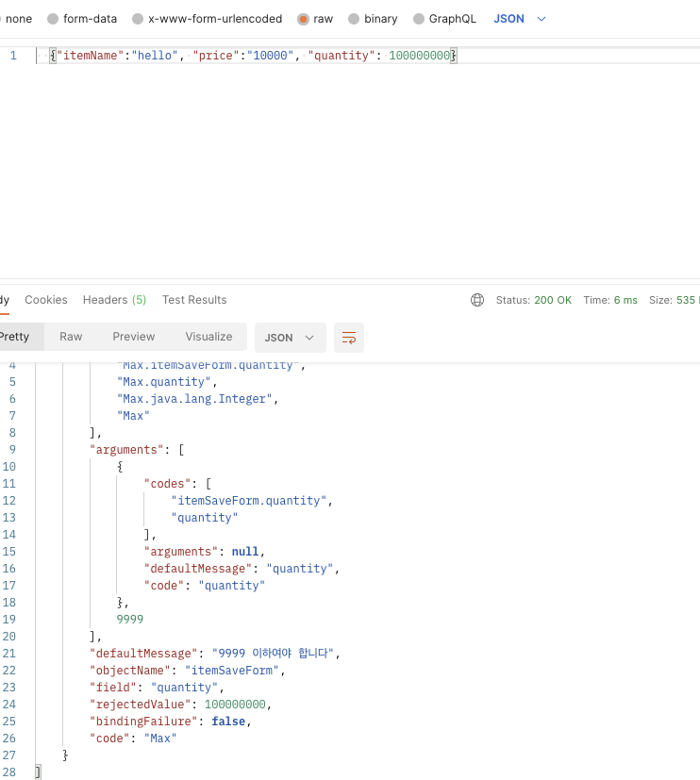Select x-www-form-urlencoded body type
Screen dimensions: 700x780
[208, 19]
